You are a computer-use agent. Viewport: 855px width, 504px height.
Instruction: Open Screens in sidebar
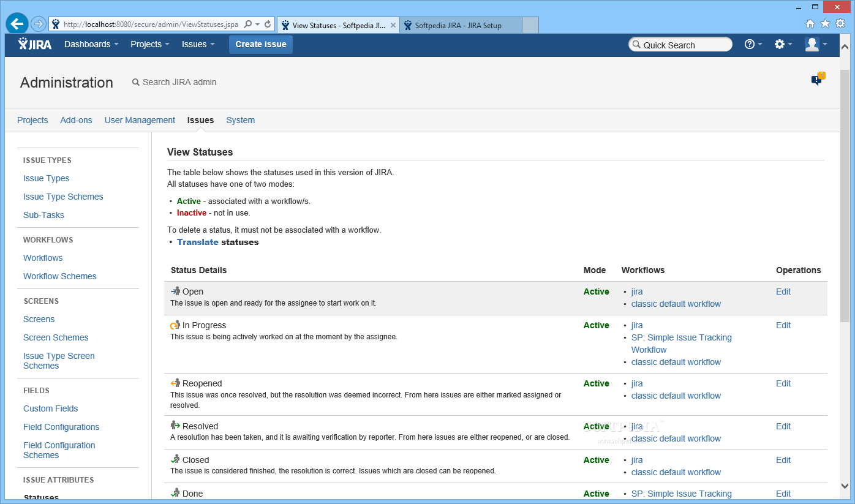click(39, 319)
